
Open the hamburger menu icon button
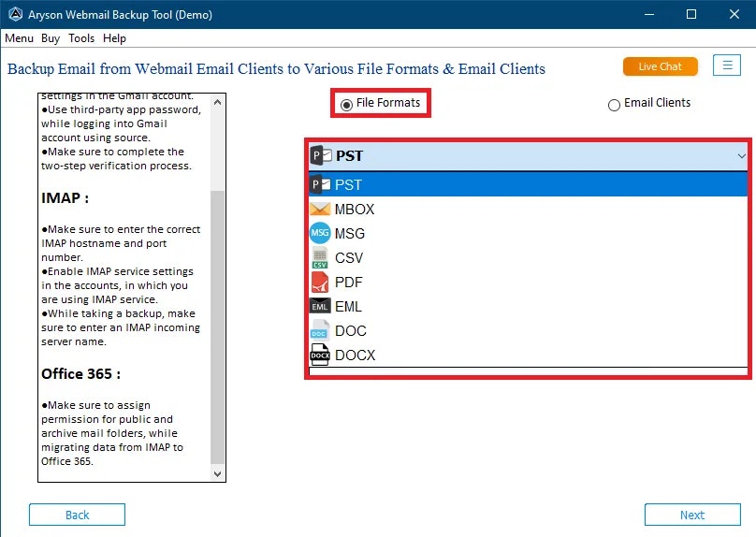pos(727,65)
